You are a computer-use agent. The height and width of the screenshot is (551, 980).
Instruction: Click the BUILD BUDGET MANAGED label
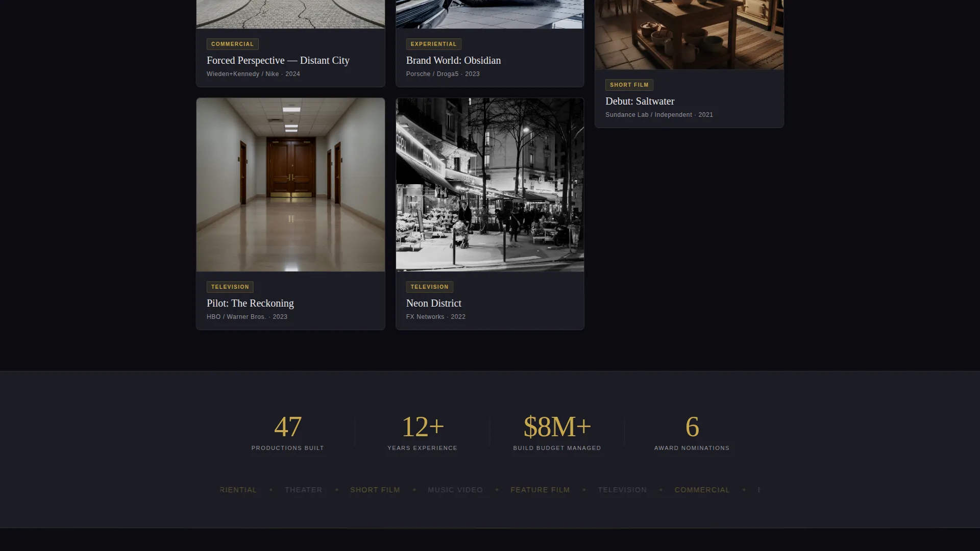tap(557, 448)
